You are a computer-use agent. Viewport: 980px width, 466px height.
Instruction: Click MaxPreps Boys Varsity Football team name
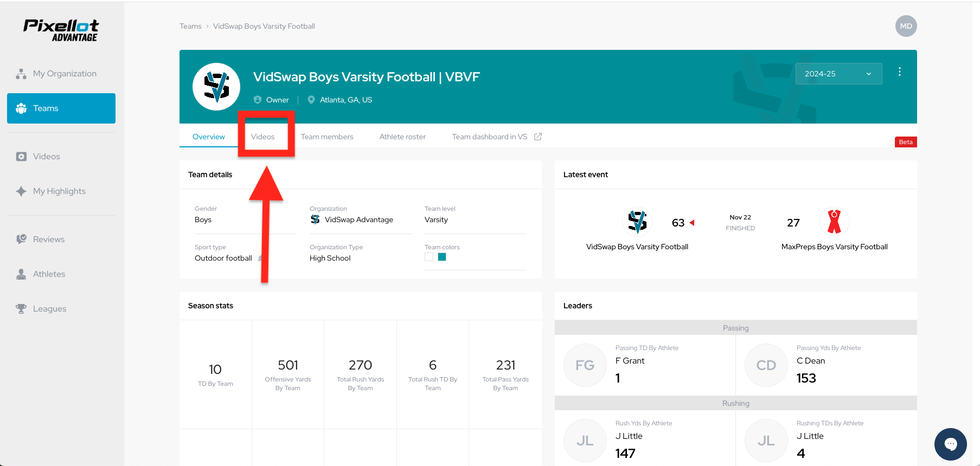tap(835, 247)
